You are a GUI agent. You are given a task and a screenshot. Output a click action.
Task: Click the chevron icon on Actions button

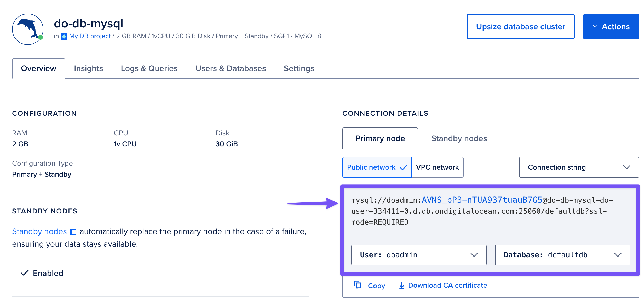click(x=595, y=26)
